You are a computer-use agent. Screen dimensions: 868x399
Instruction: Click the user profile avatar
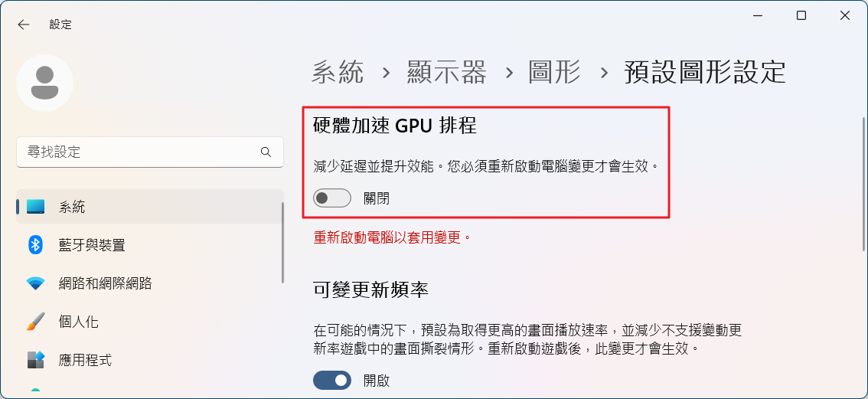(x=44, y=83)
